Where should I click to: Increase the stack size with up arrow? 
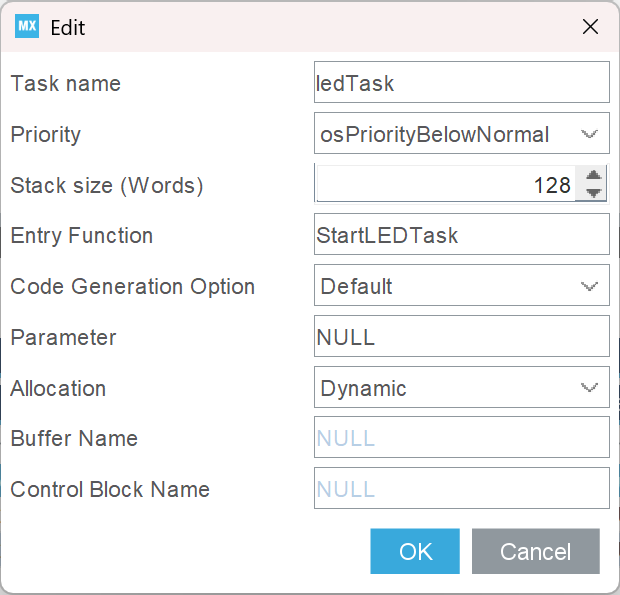pyautogui.click(x=593, y=175)
